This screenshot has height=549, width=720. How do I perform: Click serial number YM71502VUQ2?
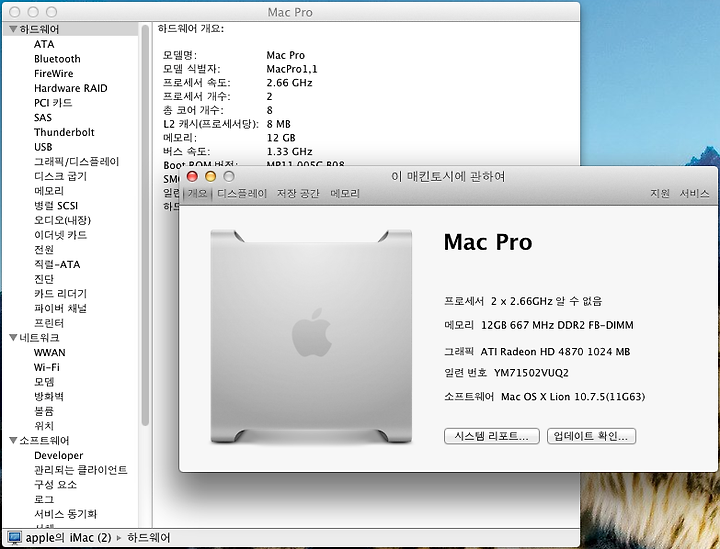click(x=531, y=373)
